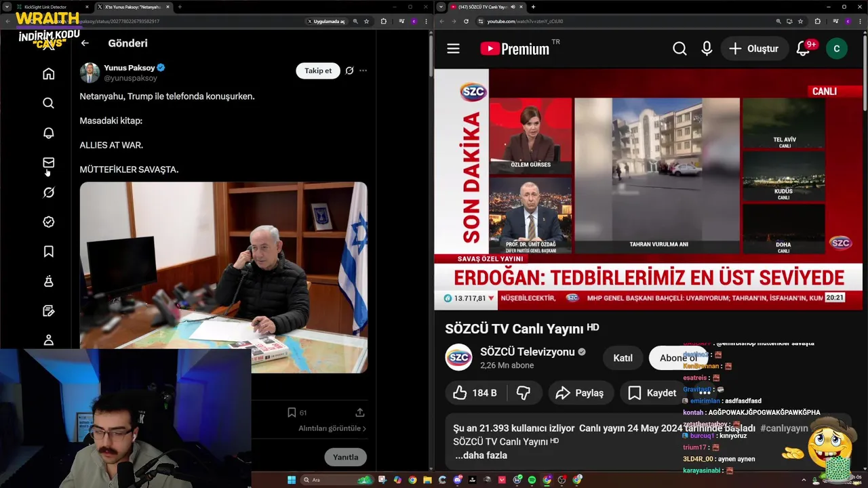The height and width of the screenshot is (488, 868).
Task: Open the SÖZCÜ Televizyonu channel avatar
Action: coord(458,357)
